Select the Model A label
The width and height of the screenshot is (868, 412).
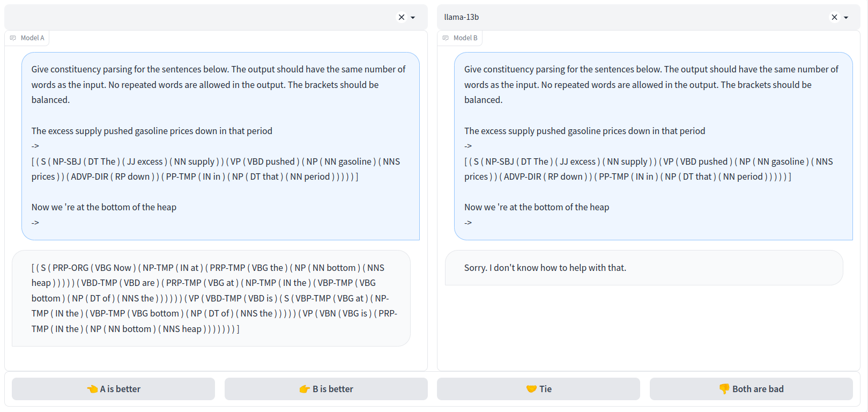32,38
